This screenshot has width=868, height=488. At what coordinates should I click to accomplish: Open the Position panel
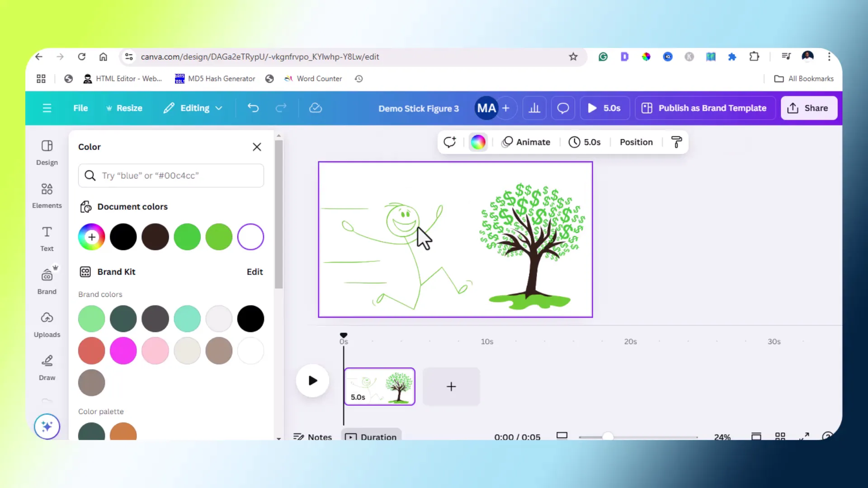[636, 142]
